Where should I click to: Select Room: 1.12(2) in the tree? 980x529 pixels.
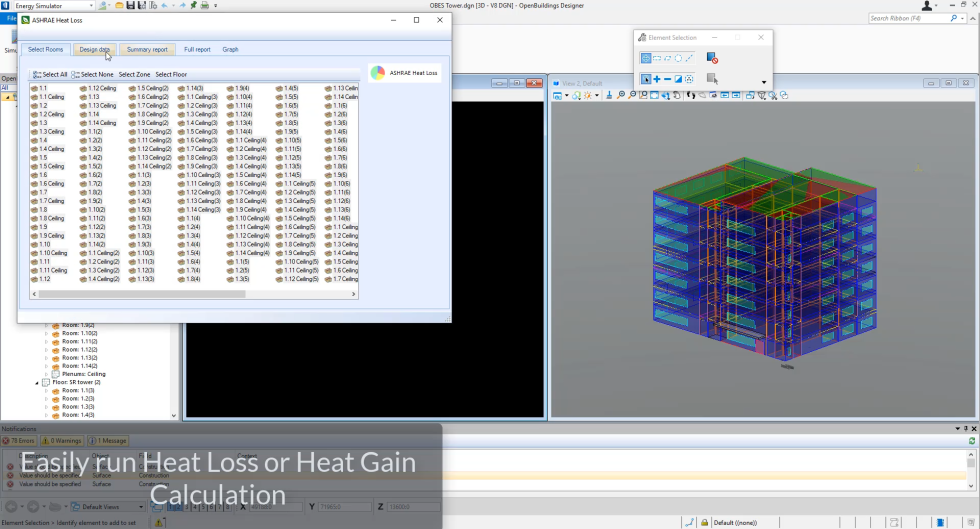(x=79, y=350)
